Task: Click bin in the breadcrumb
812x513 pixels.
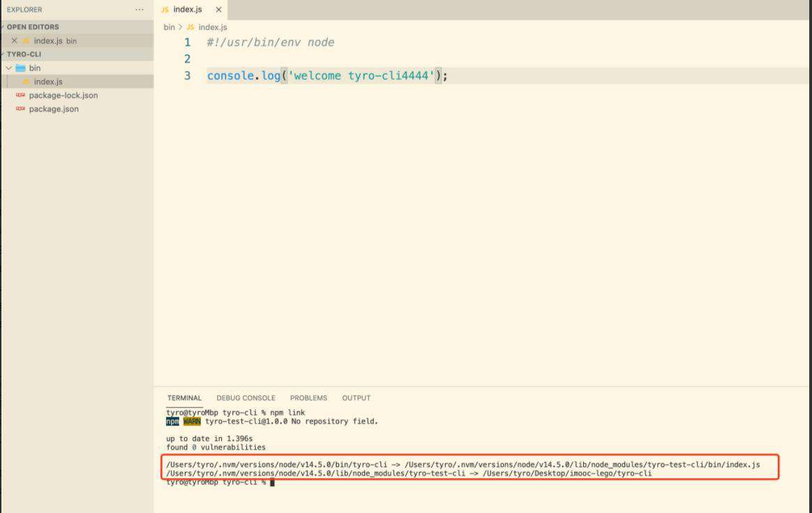Action: 170,27
